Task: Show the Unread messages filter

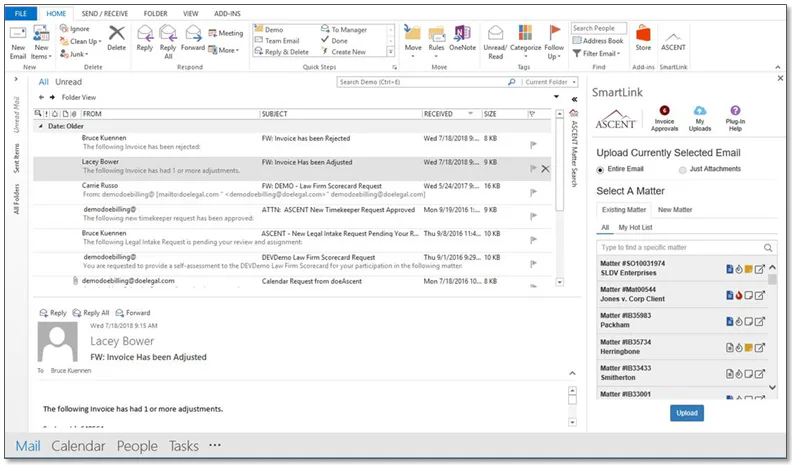Action: (68, 82)
